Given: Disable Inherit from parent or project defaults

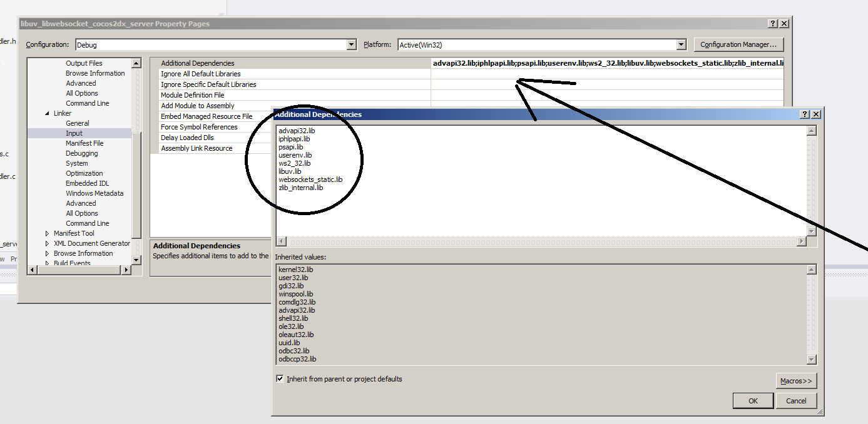Looking at the screenshot, I should click(x=280, y=378).
